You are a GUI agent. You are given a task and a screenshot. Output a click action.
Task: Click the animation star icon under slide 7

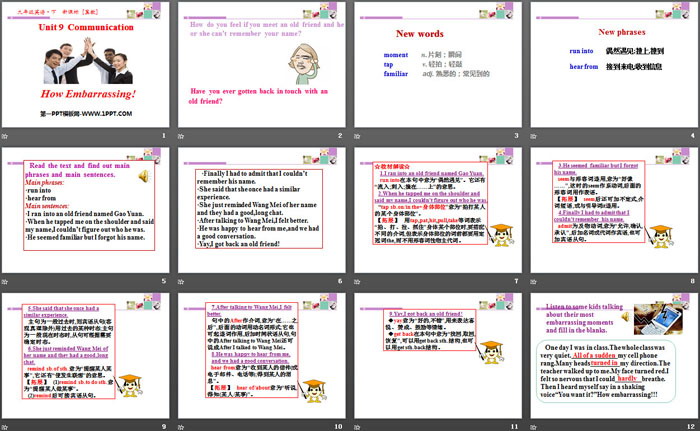tap(357, 281)
